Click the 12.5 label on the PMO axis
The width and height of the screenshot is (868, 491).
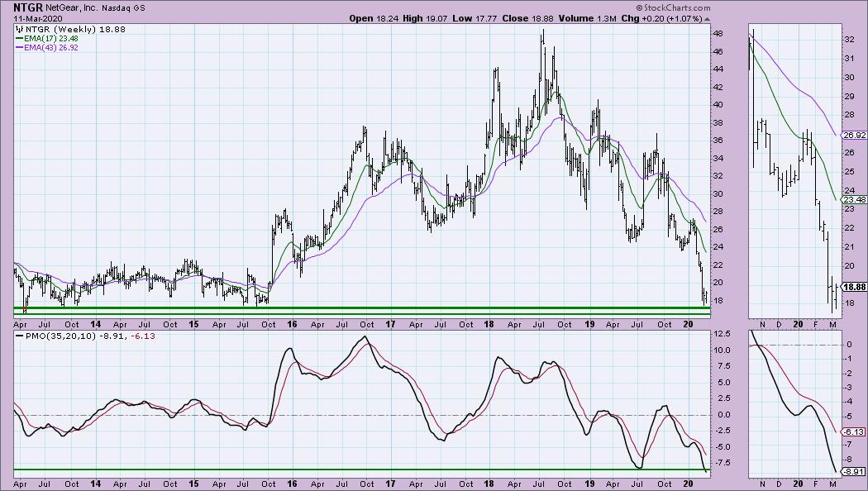click(x=723, y=334)
